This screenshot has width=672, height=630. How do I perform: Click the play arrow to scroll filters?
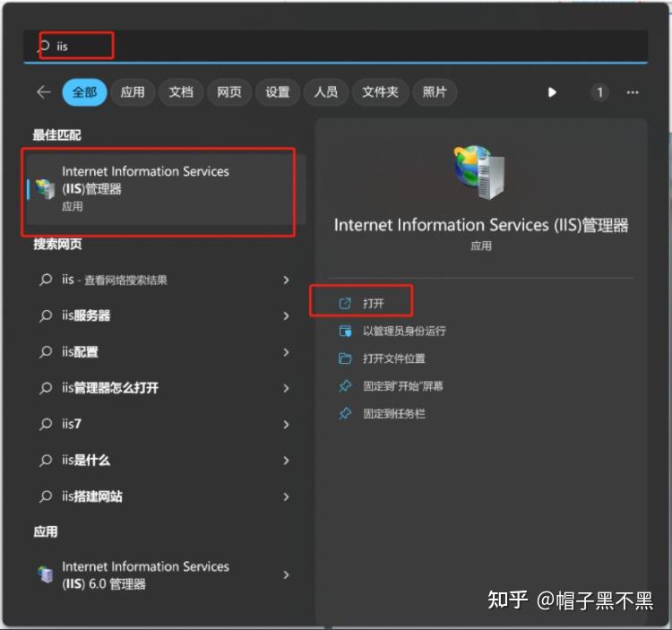tap(552, 92)
